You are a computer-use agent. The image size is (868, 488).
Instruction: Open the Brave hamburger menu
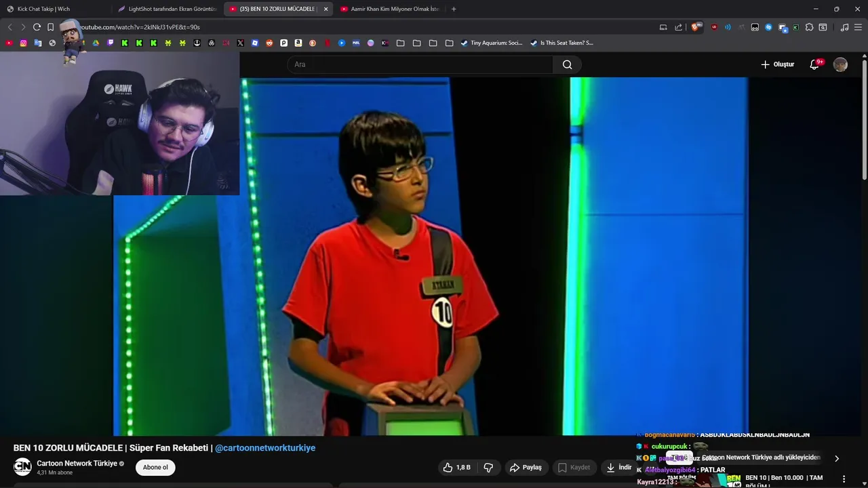click(x=858, y=27)
